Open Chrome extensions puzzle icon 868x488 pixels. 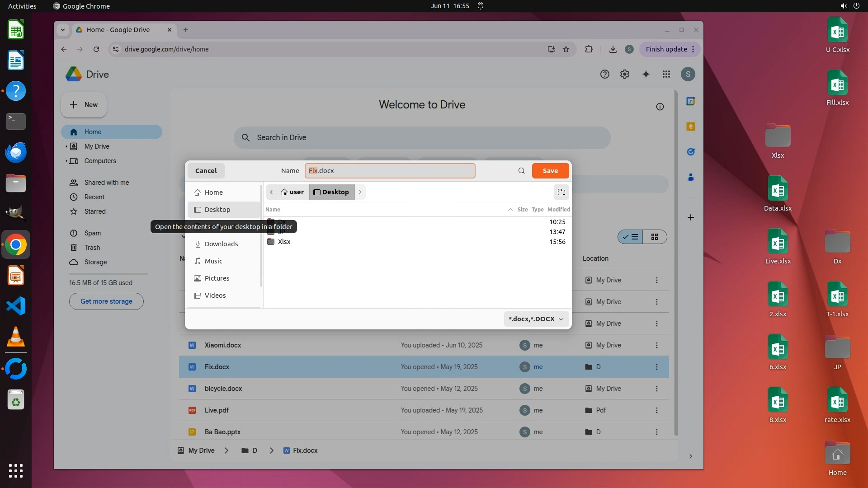pos(589,49)
